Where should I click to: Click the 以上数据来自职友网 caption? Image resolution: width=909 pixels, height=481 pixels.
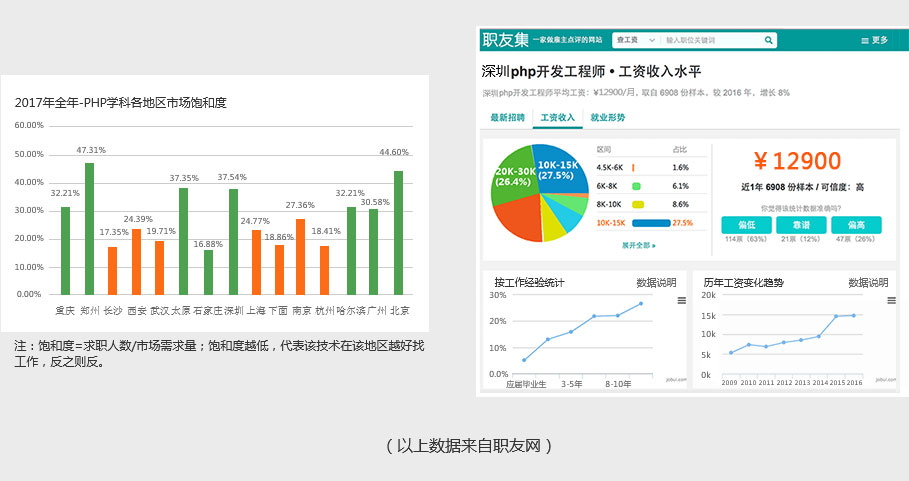(x=468, y=445)
